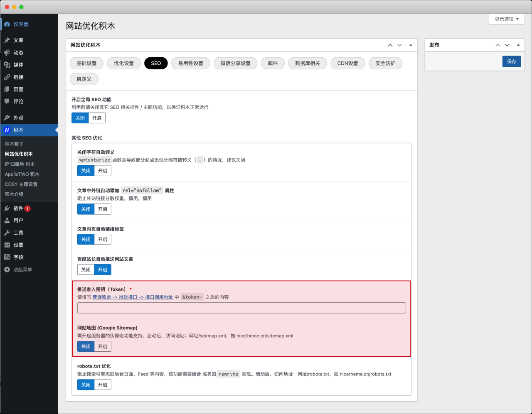Open the 显示选项 dropdown
This screenshot has height=414, width=532.
506,19
